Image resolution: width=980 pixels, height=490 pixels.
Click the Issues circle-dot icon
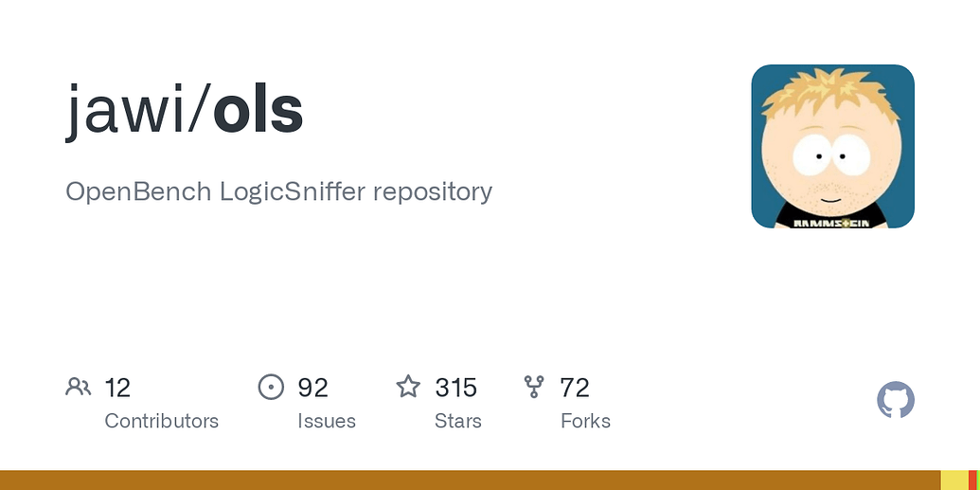pyautogui.click(x=271, y=387)
